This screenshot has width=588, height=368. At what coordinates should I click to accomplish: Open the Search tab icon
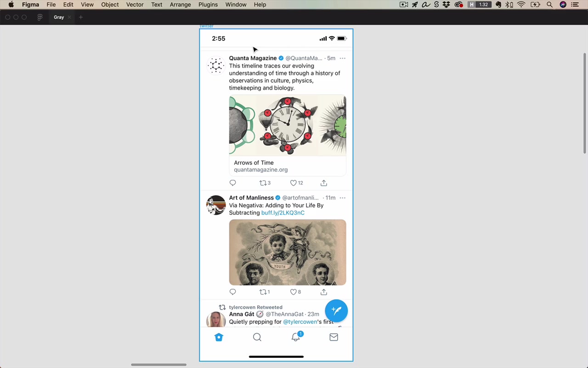(257, 337)
